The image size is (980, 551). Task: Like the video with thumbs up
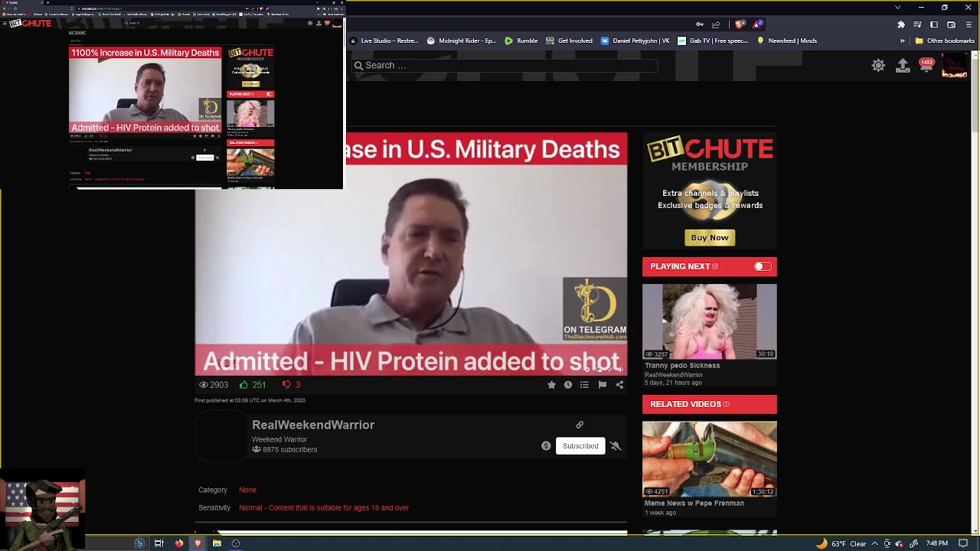244,385
